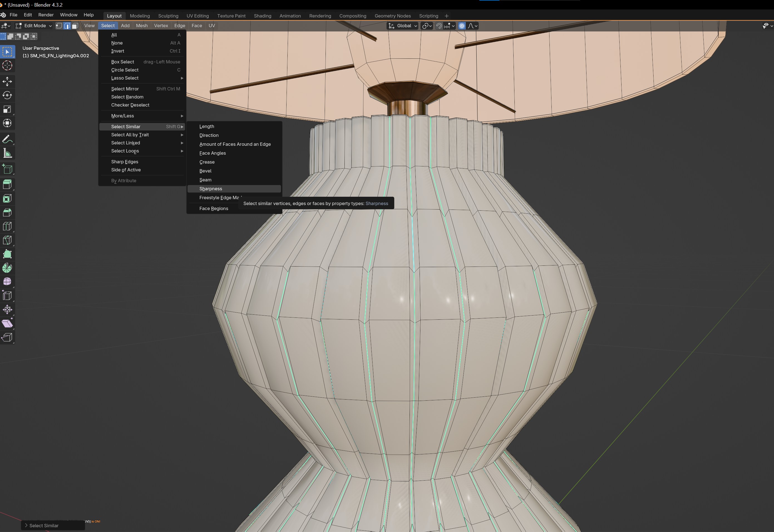Activate the Shrink/Fatten tool
This screenshot has width=774, height=532.
click(7, 310)
